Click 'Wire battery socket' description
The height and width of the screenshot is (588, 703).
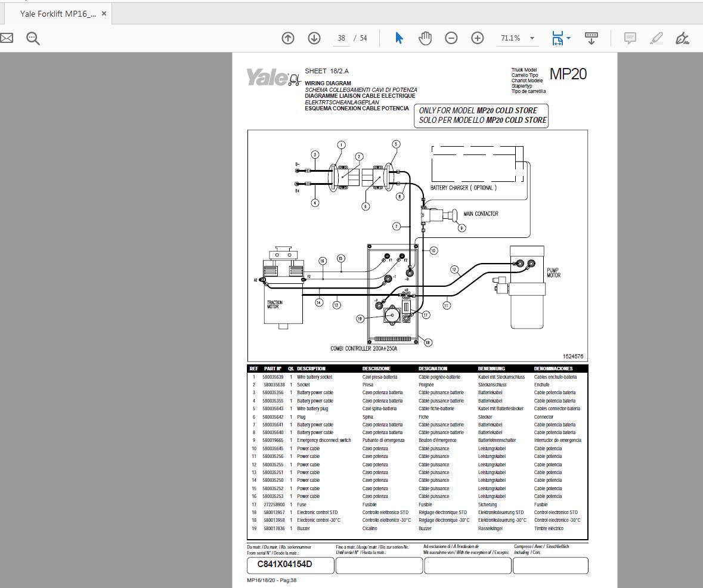(314, 377)
